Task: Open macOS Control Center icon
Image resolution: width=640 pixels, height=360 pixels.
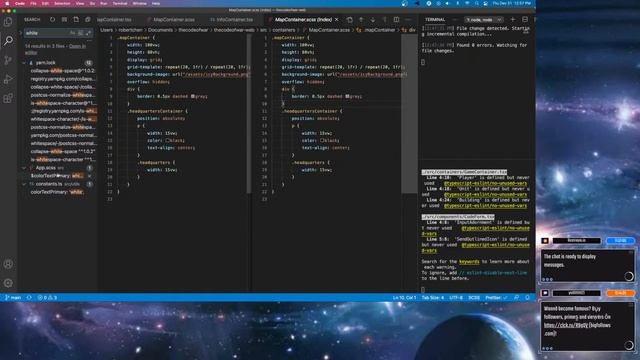Action: click(485, 3)
